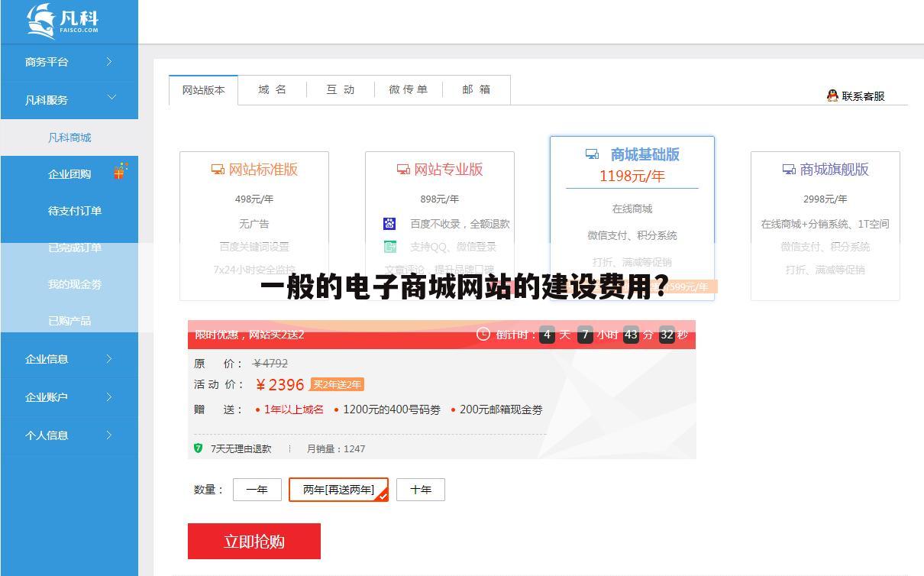
Task: Click the monitor icon of 网站标准版
Action: click(218, 170)
